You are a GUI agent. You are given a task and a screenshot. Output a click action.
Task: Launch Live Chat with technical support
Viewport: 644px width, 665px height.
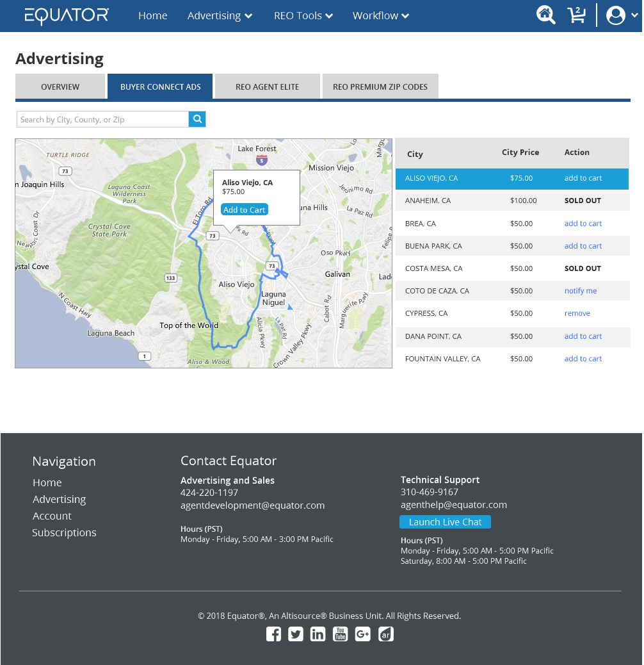[446, 522]
